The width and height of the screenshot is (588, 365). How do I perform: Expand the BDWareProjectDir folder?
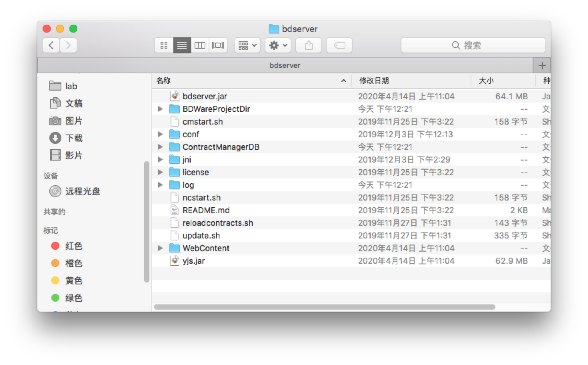[160, 109]
